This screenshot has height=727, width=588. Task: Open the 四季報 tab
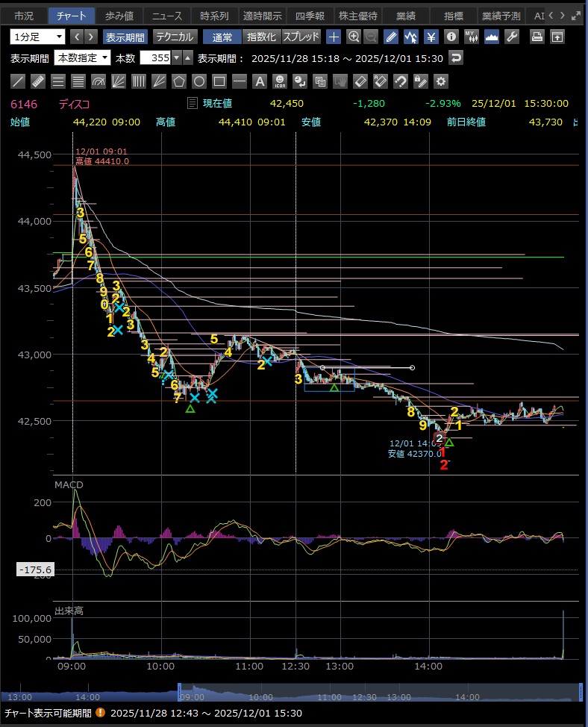point(309,16)
